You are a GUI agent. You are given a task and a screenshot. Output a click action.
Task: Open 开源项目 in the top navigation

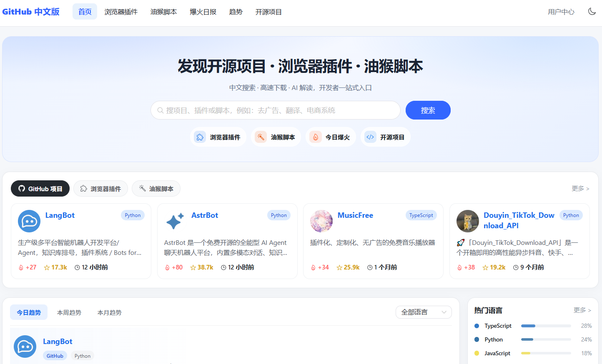(x=268, y=12)
